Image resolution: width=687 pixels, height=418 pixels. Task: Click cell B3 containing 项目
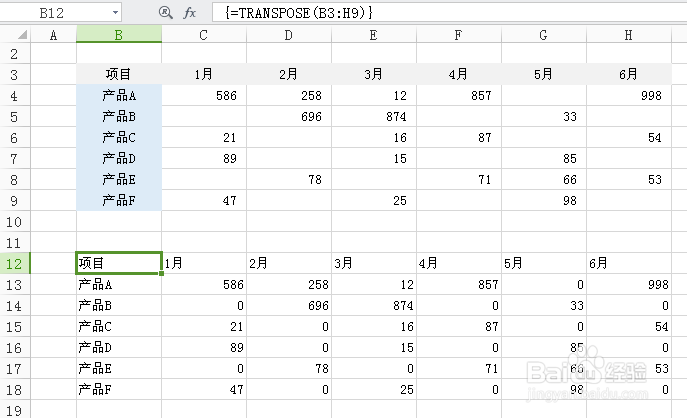coord(119,74)
